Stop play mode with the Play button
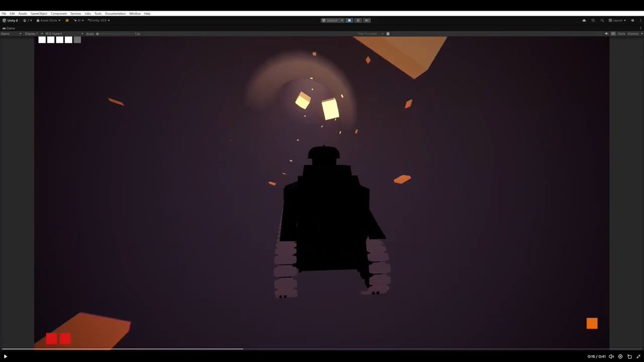This screenshot has width=644, height=362. pyautogui.click(x=349, y=20)
